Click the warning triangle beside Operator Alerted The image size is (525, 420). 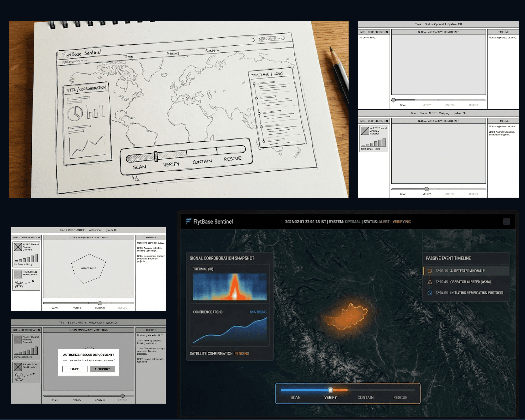point(430,282)
